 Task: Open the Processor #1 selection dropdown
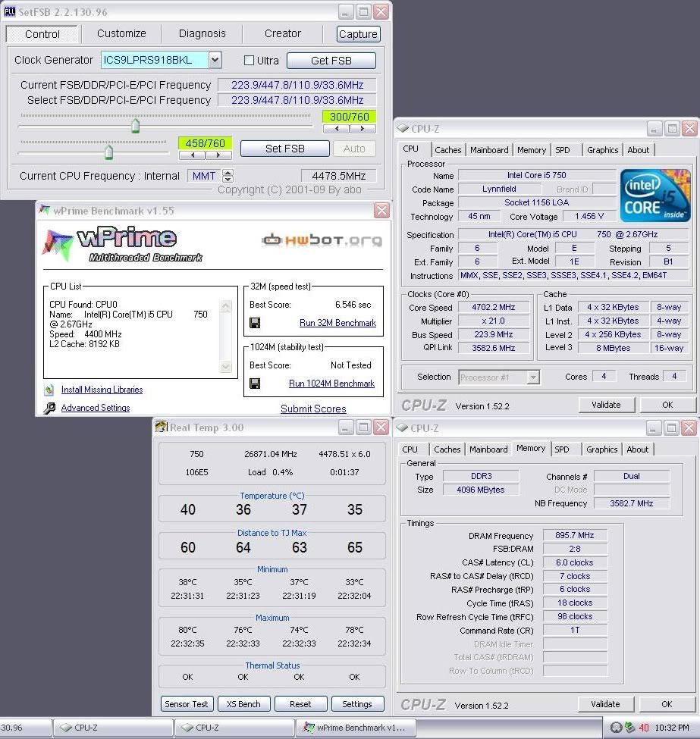533,377
